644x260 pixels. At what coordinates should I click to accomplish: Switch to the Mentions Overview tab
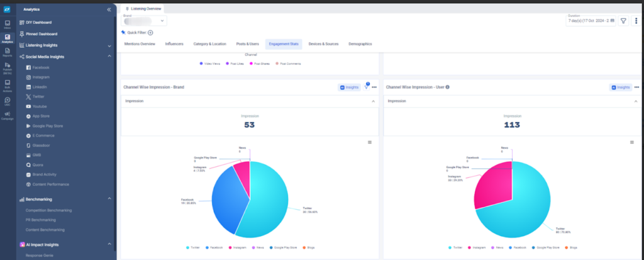(140, 43)
